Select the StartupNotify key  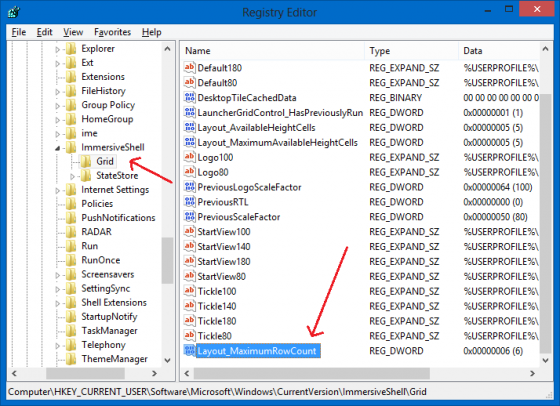pos(109,316)
